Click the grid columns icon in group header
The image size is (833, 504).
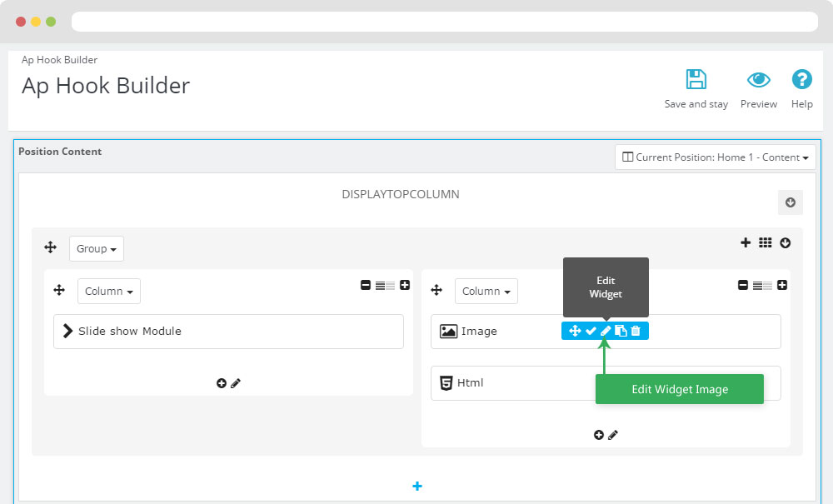(766, 242)
